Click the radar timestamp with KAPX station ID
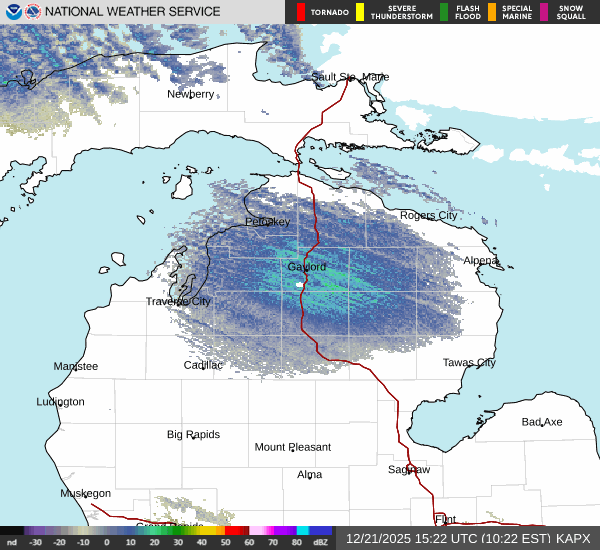The width and height of the screenshot is (600, 550). pyautogui.click(x=468, y=538)
